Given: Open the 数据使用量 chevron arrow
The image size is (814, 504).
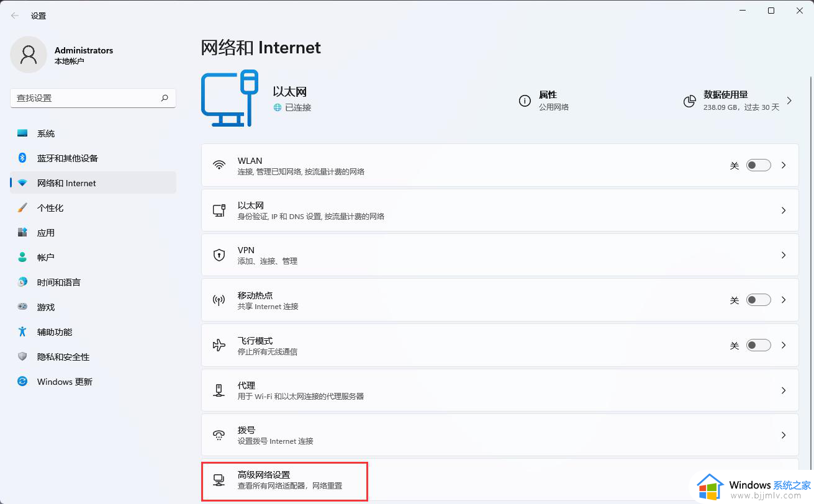Looking at the screenshot, I should (x=789, y=101).
